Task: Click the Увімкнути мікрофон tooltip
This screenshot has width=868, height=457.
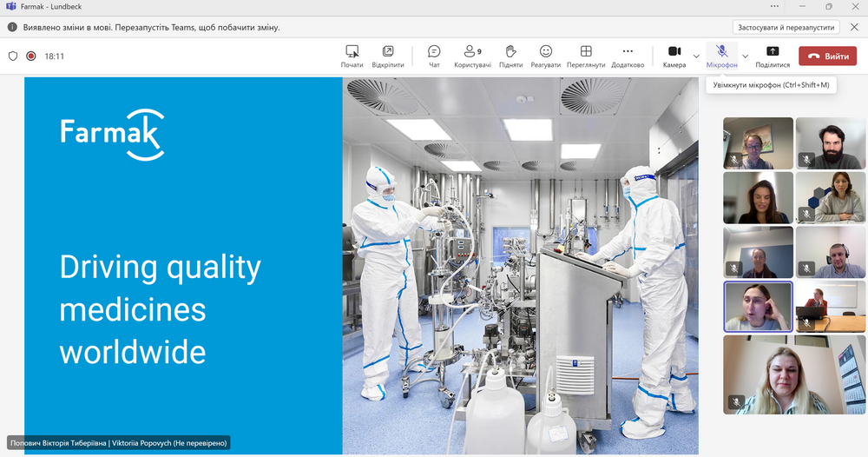Action: pos(771,85)
